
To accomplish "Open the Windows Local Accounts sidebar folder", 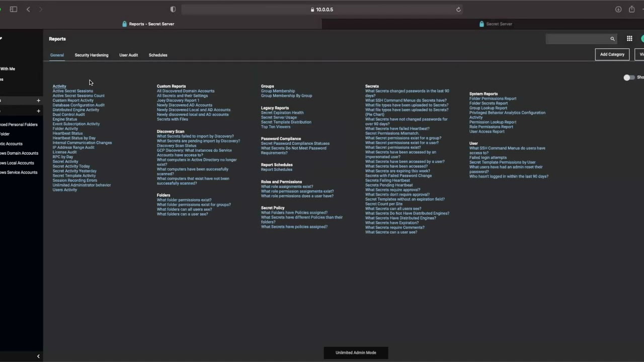I will coord(17,163).
